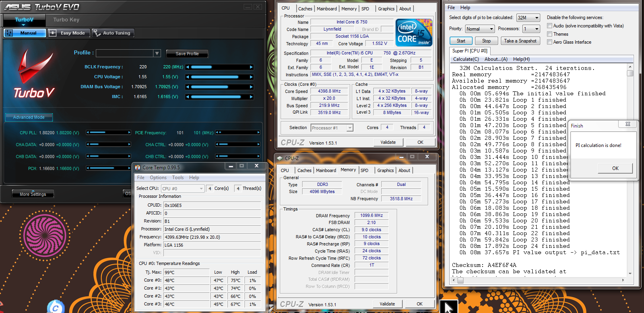Click More Settings in TurboV
This screenshot has width=644, height=313.
(33, 194)
